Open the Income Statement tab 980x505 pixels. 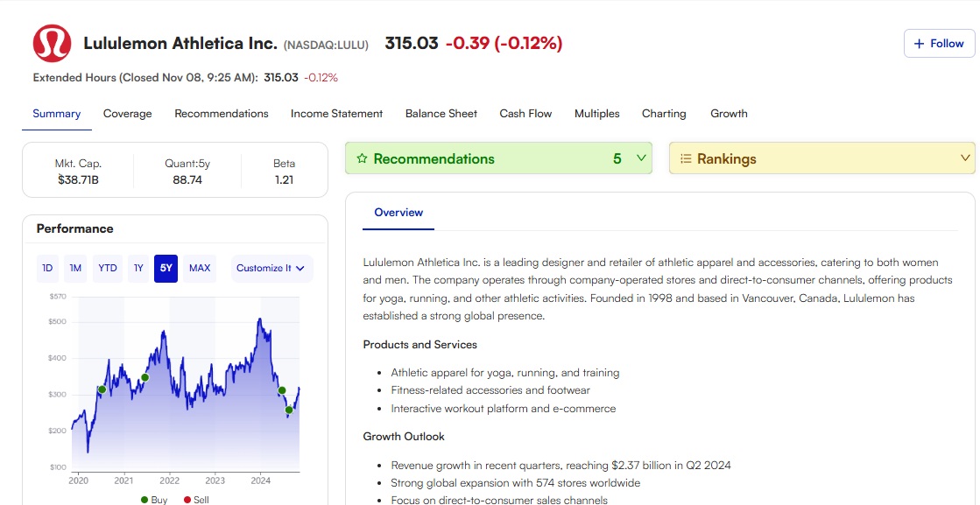click(336, 114)
